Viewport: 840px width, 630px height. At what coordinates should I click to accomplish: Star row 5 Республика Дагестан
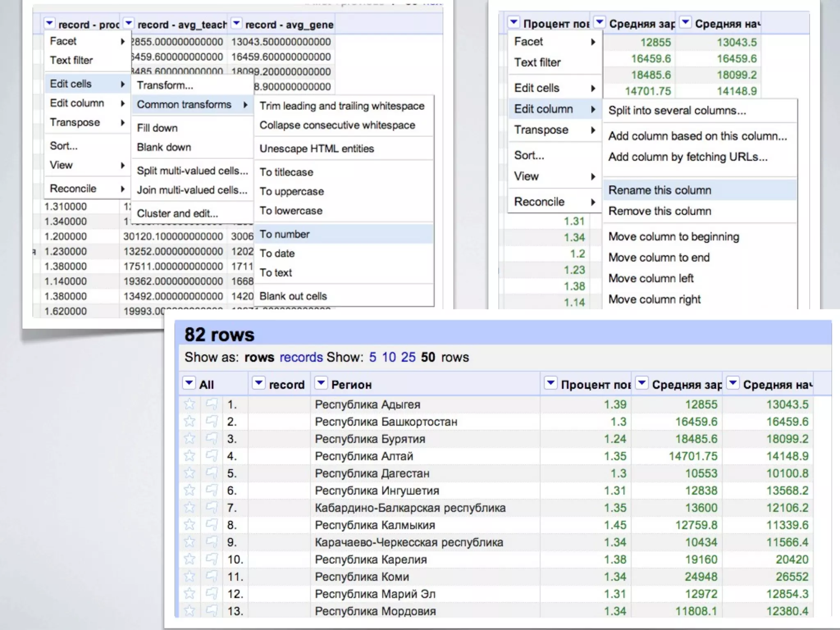point(189,473)
